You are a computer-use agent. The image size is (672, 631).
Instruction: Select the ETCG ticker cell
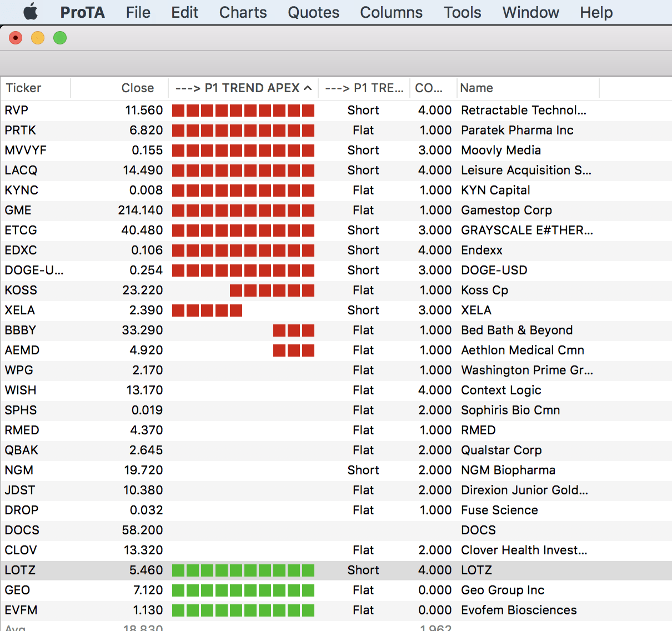tap(21, 230)
